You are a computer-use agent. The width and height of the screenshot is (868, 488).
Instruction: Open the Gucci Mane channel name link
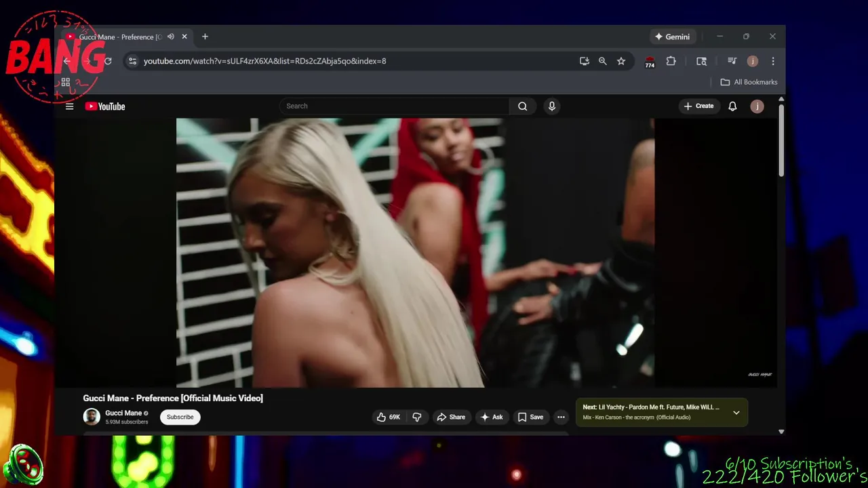coord(123,413)
